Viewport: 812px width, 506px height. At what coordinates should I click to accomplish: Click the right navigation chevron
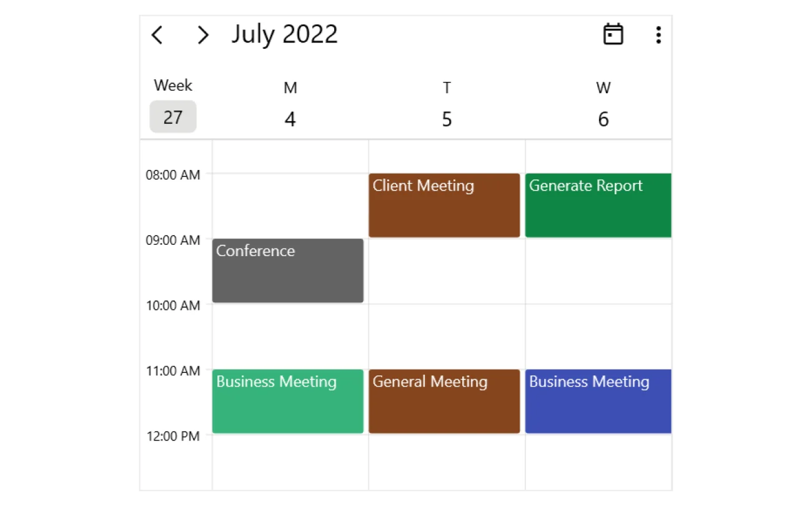tap(202, 35)
